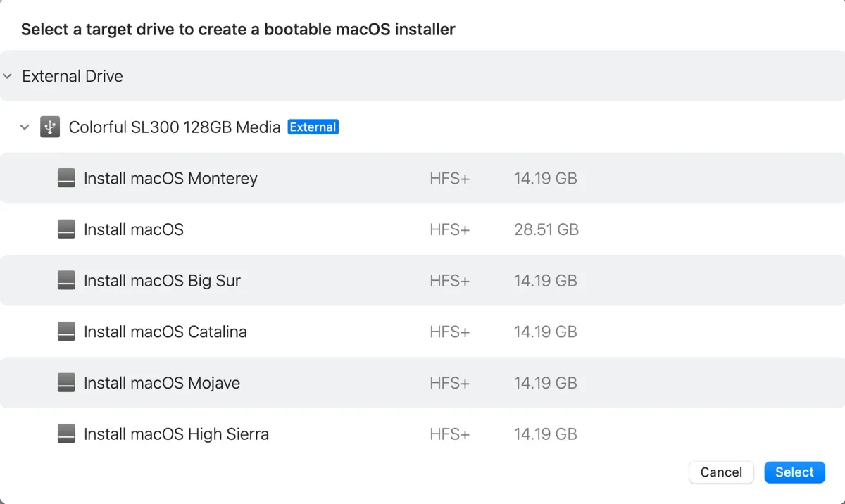845x504 pixels.
Task: Collapse the Colorful SL300 128GB Media chevron
Action: click(25, 127)
